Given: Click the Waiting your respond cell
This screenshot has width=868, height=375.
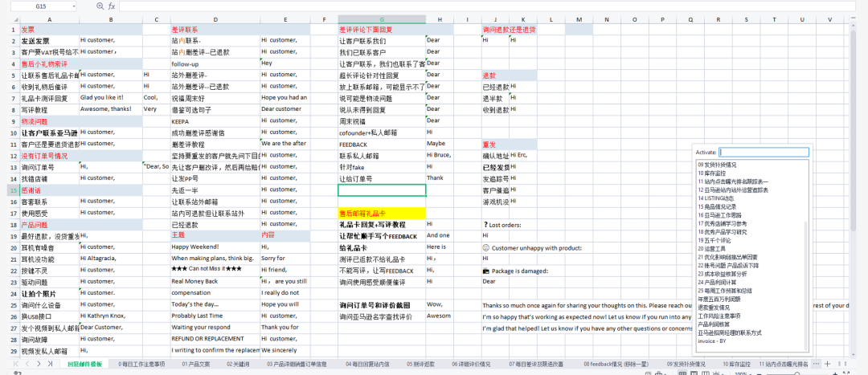Looking at the screenshot, I should tap(215, 327).
